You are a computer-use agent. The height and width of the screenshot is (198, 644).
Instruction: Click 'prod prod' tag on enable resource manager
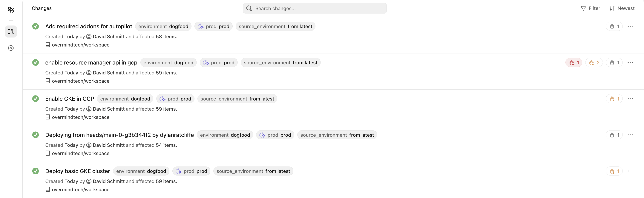218,63
